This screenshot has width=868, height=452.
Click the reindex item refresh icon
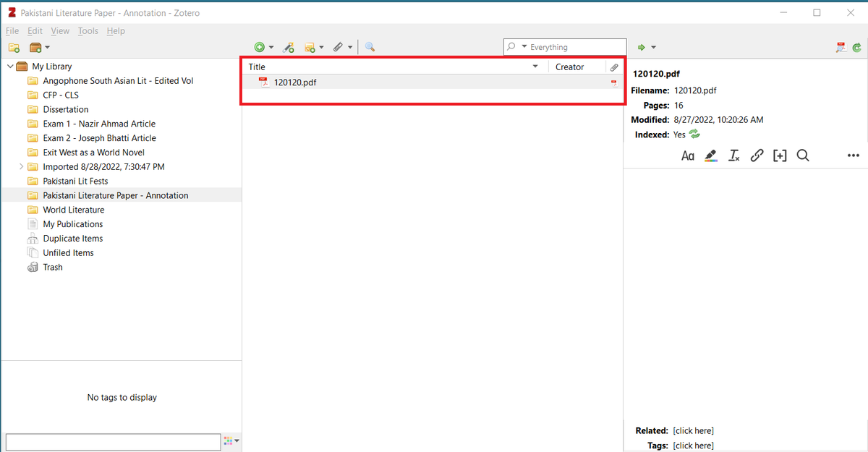pyautogui.click(x=695, y=135)
